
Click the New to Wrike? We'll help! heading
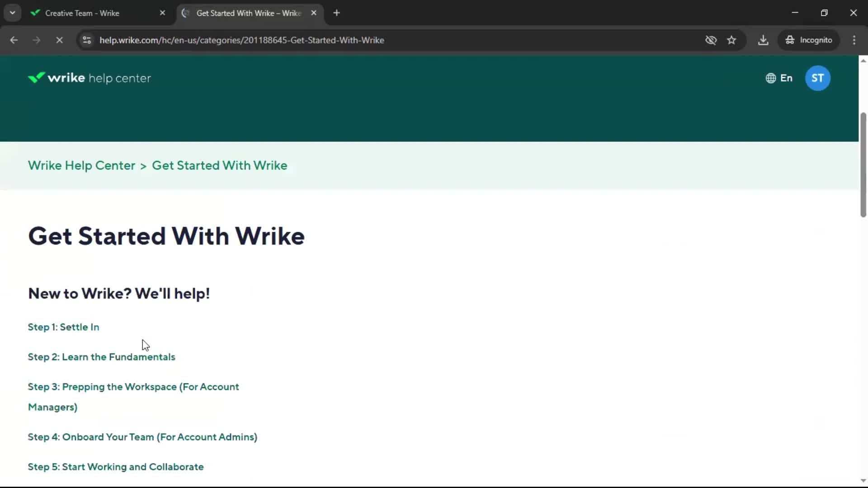[x=119, y=294]
